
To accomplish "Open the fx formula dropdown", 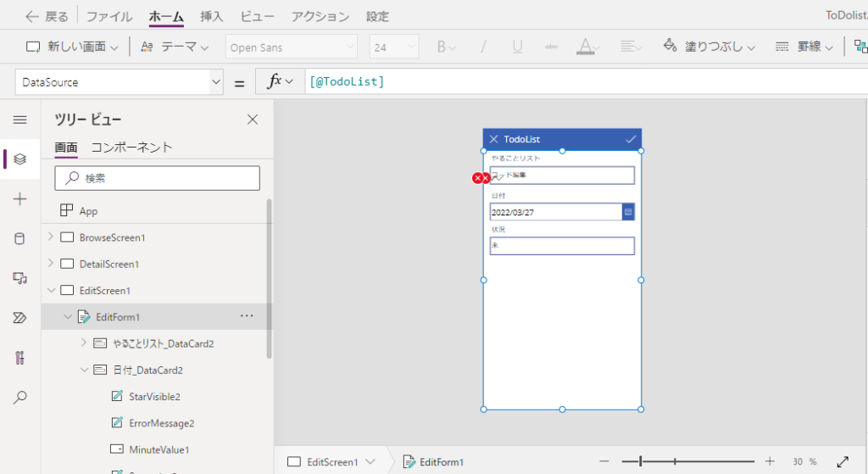I will (280, 82).
